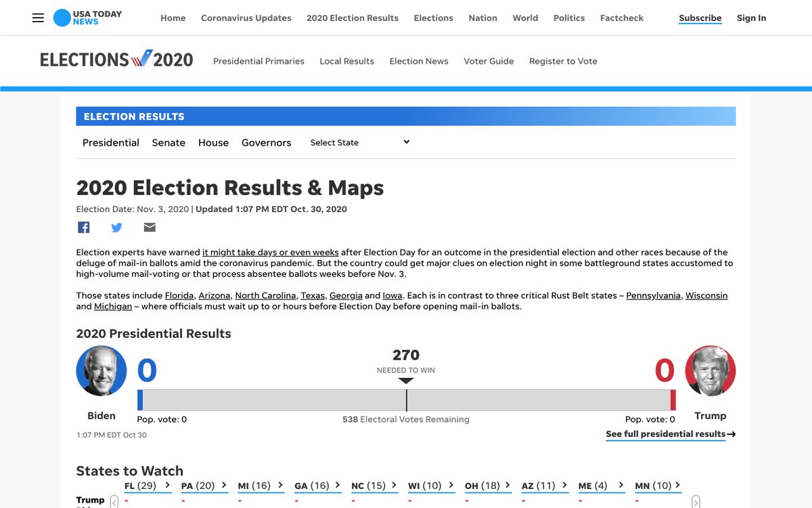Share the page on Facebook
The width and height of the screenshot is (812, 508).
pyautogui.click(x=83, y=228)
